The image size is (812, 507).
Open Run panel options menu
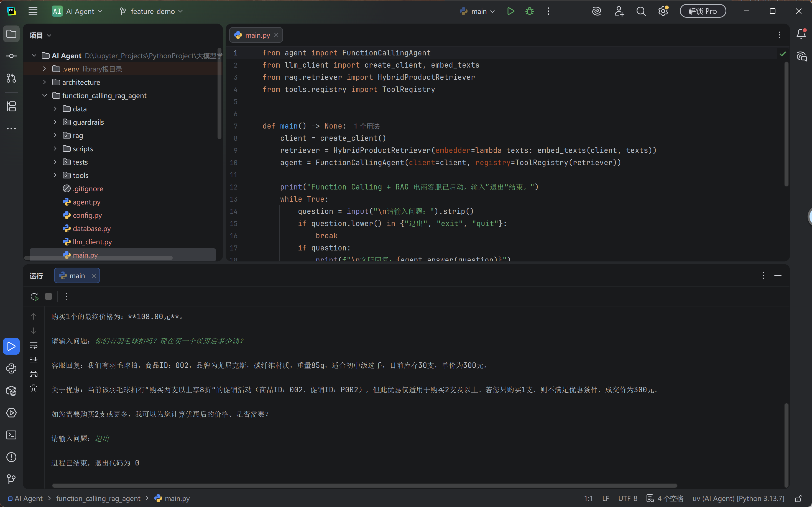pyautogui.click(x=764, y=276)
